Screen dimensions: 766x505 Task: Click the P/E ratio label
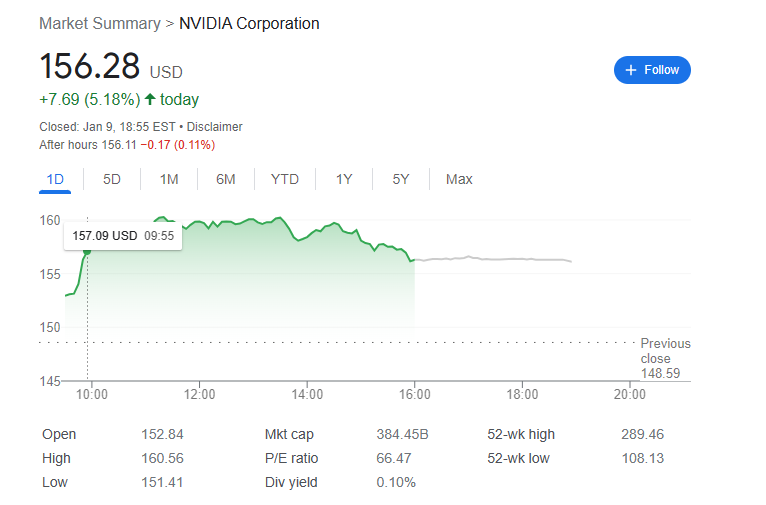291,458
